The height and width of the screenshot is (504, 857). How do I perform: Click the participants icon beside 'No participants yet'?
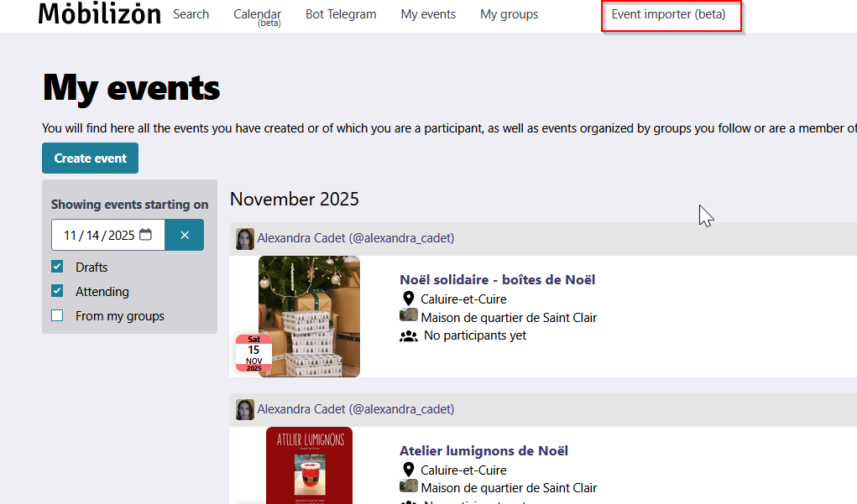tap(409, 336)
